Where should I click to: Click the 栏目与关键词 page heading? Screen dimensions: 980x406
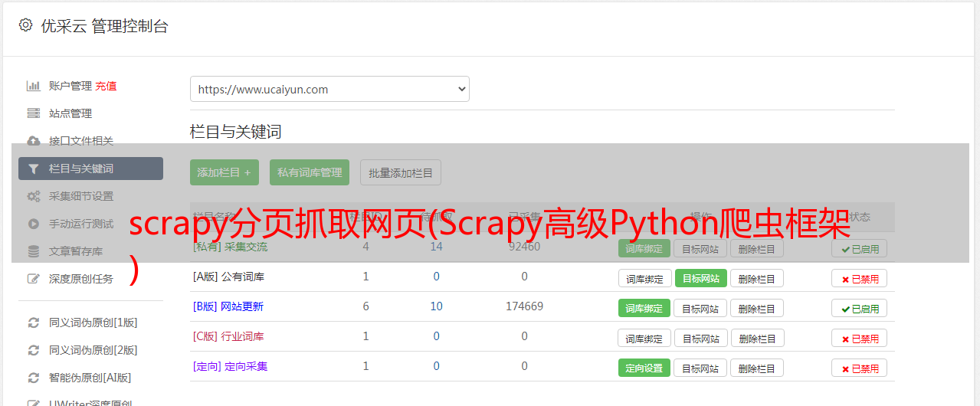[x=235, y=132]
